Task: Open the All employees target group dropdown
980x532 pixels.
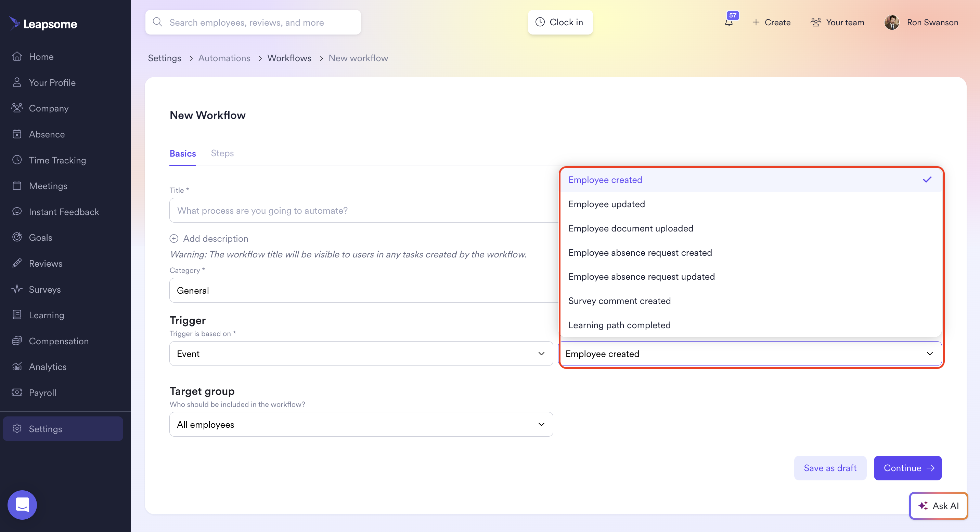Action: point(361,424)
